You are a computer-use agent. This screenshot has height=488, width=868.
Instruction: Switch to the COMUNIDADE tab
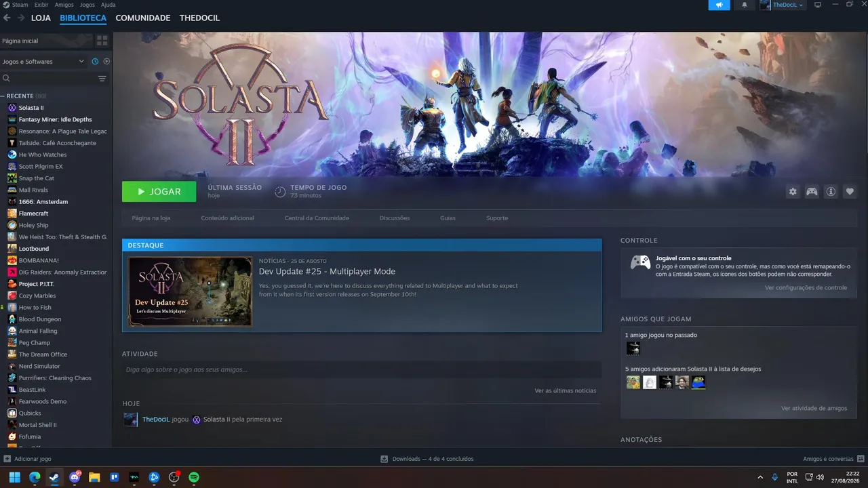(143, 18)
